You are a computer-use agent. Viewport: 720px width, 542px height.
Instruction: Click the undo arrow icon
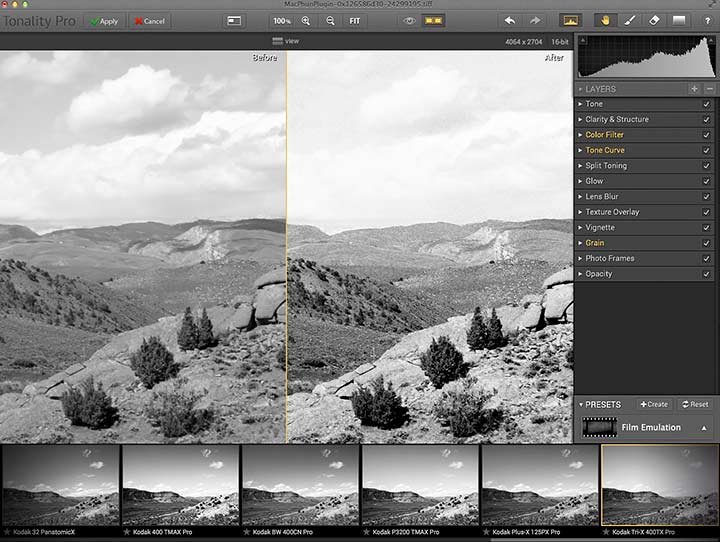[x=510, y=21]
